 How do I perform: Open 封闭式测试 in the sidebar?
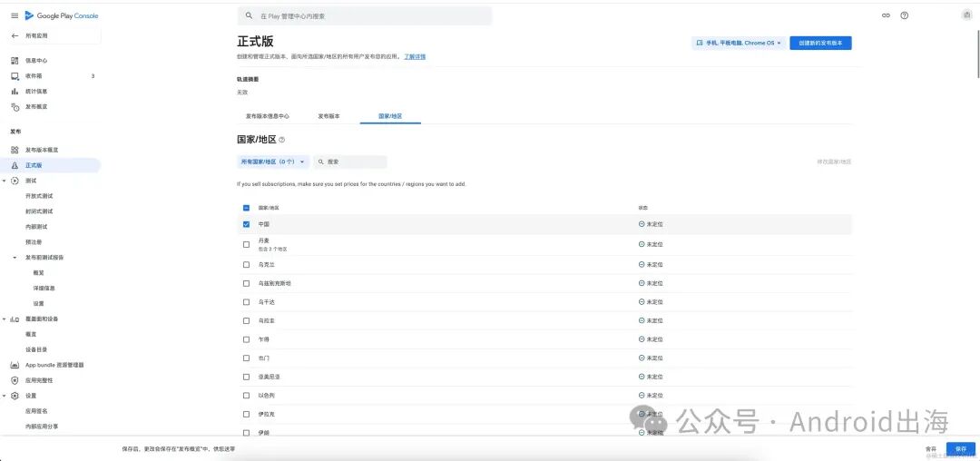point(39,211)
